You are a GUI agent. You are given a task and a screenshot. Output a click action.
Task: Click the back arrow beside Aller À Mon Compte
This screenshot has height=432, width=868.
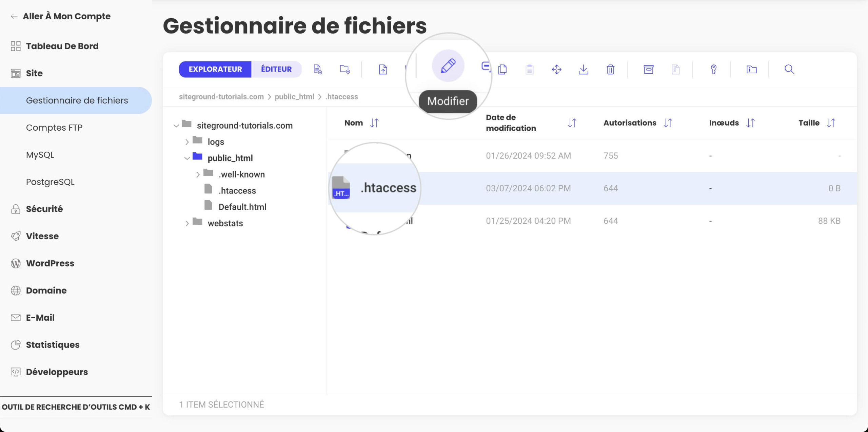(14, 16)
